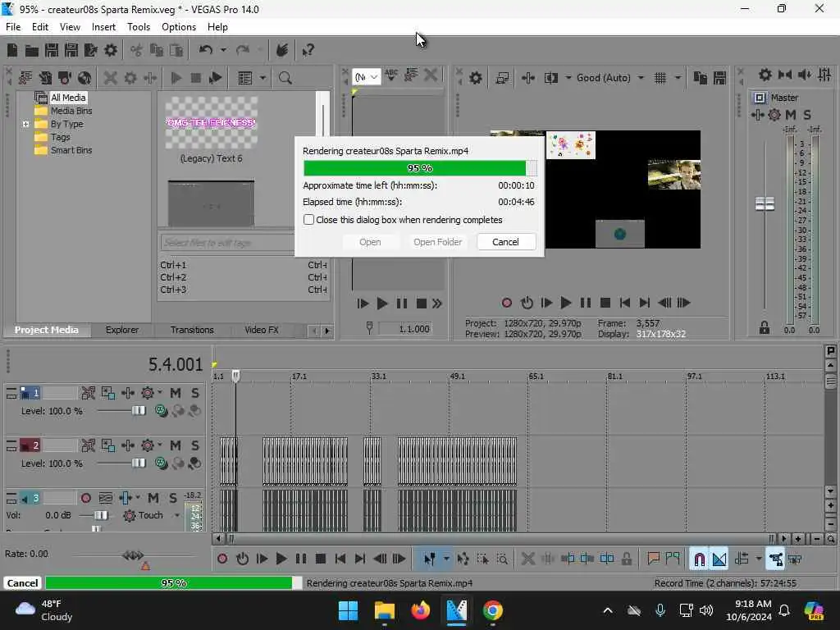Click the New project icon
The width and height of the screenshot is (840, 630).
pos(11,50)
